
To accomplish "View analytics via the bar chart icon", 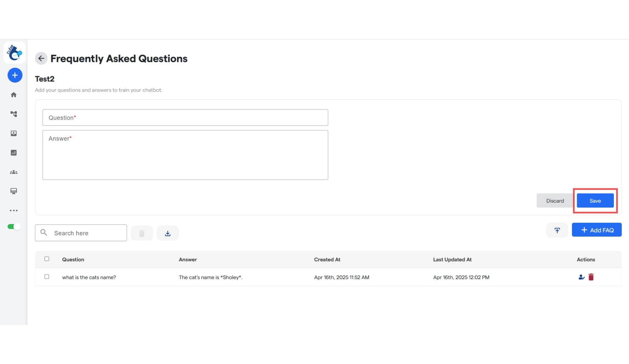I will 14,153.
